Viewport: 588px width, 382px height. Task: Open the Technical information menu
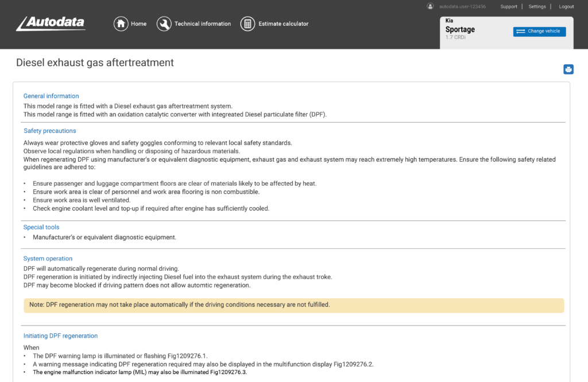click(202, 24)
